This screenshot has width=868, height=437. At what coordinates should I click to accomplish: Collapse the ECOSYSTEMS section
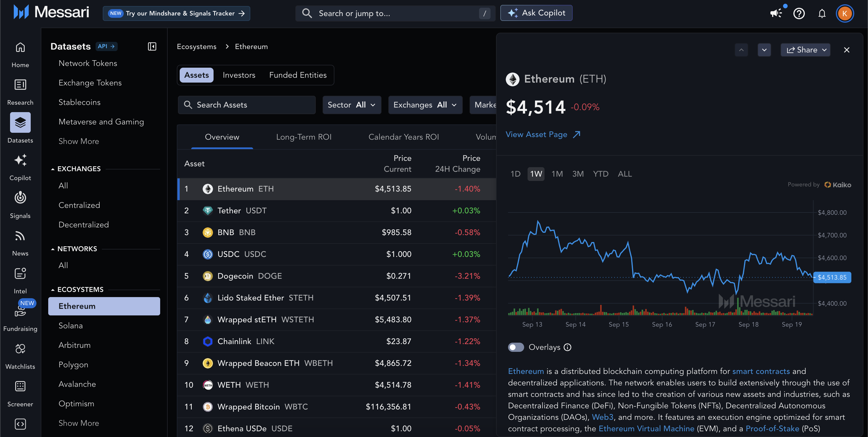point(77,290)
